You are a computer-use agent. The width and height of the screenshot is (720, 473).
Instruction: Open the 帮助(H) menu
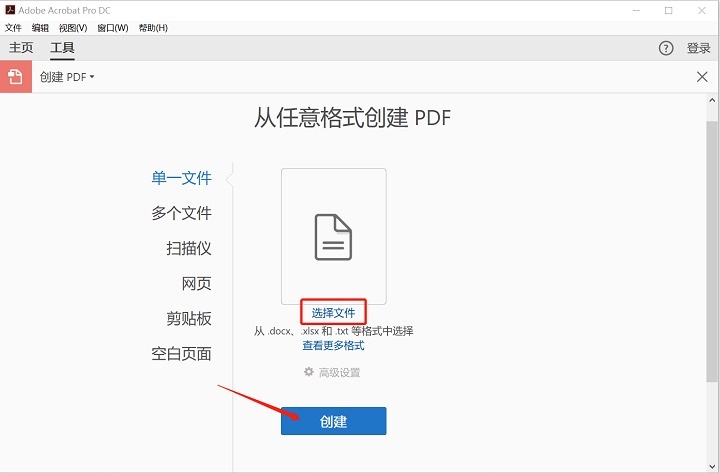[x=153, y=28]
